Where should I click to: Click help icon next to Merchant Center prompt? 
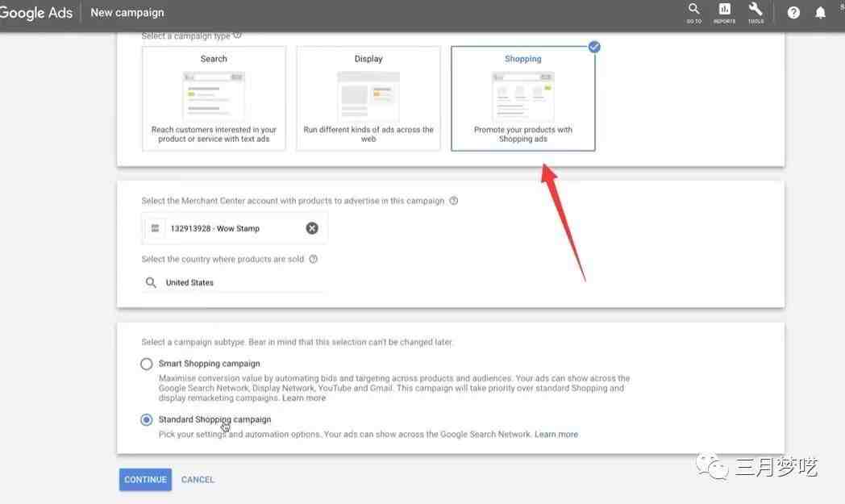(x=454, y=201)
